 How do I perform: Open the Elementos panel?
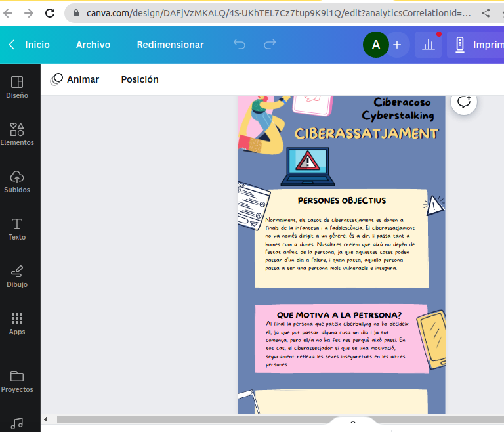(17, 135)
